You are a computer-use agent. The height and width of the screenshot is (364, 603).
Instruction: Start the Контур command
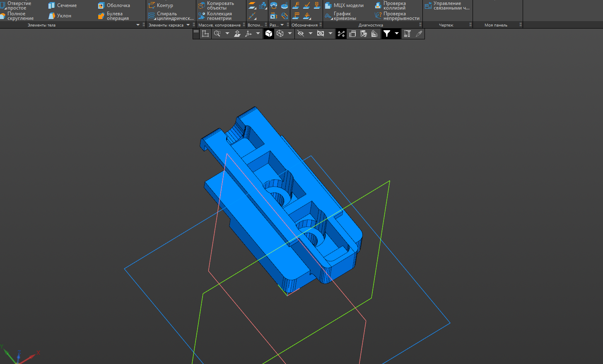coord(161,5)
